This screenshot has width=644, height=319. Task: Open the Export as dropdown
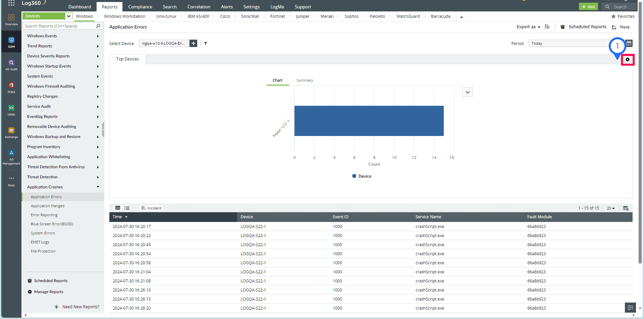[x=528, y=27]
